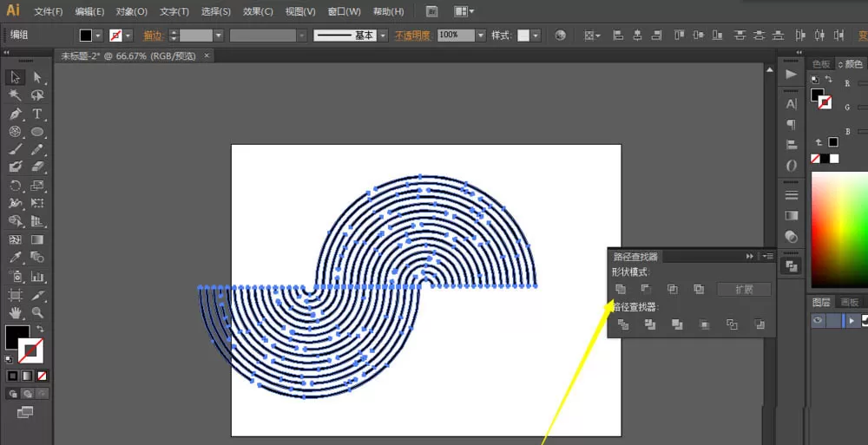Open the stroke profile 基本 dropdown
Viewport: 868px width, 445px height.
pyautogui.click(x=383, y=36)
